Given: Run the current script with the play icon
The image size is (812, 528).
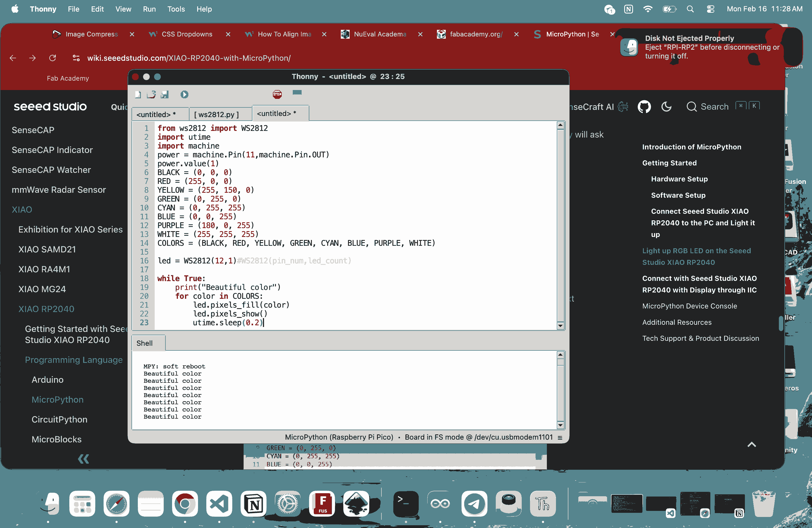Looking at the screenshot, I should (x=184, y=94).
